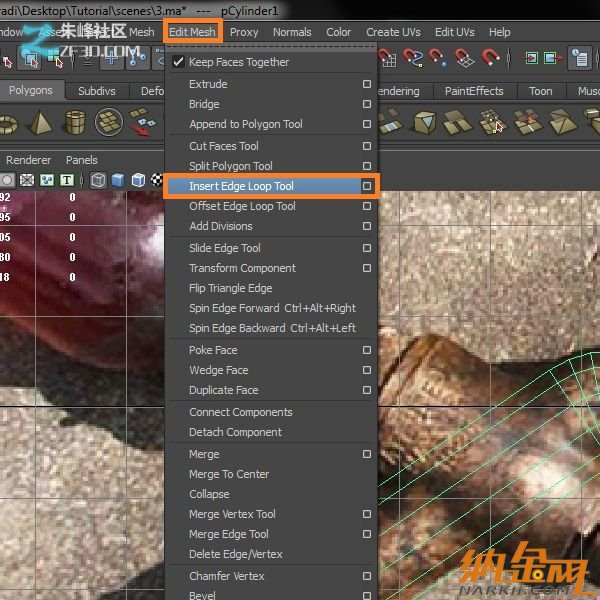
Task: Click the T icon in panel toolbar
Action: 67,180
